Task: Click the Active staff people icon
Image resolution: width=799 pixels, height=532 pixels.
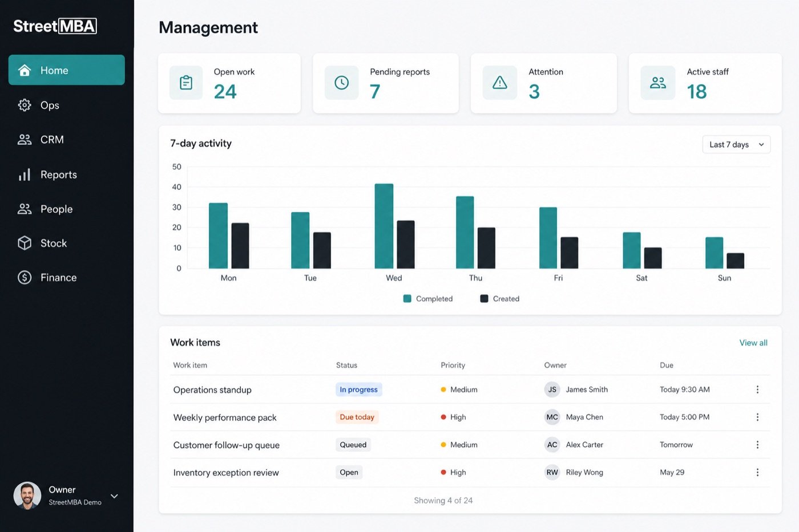Action: (658, 83)
